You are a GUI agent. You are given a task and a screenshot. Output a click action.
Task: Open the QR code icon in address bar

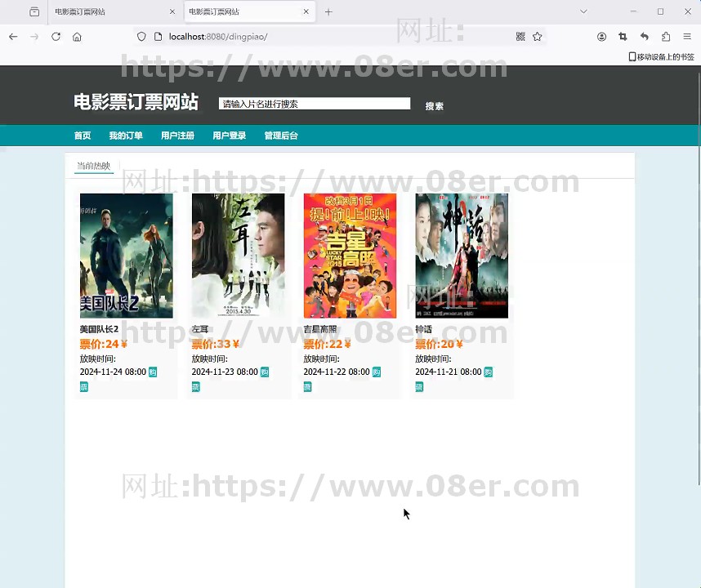click(x=520, y=37)
